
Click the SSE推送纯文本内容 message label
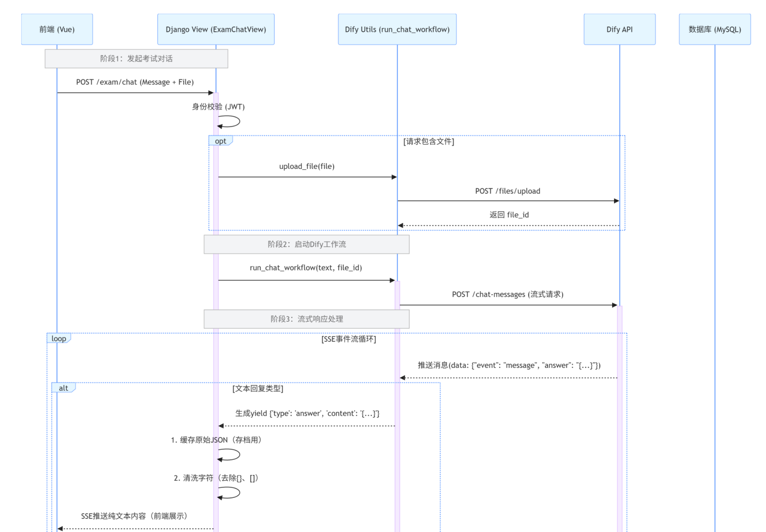tap(134, 516)
